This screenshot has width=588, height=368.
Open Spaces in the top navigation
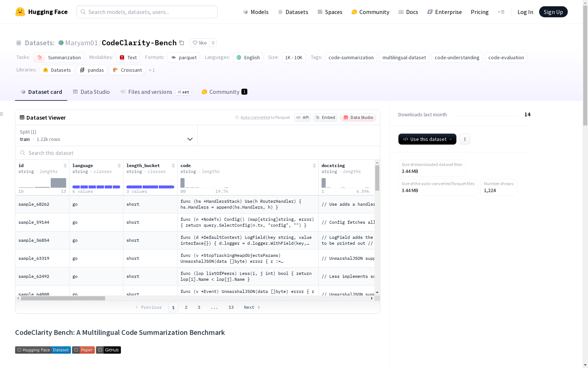[x=330, y=12]
